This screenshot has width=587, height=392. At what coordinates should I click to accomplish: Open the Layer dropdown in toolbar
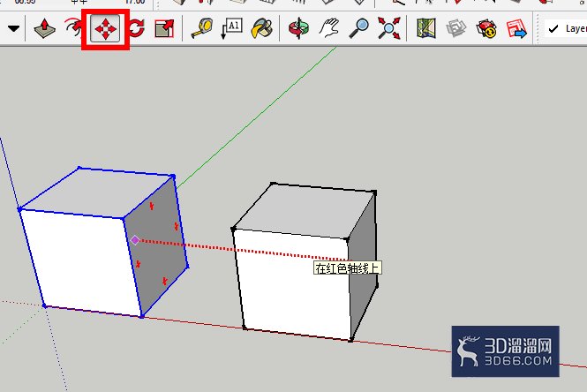566,28
